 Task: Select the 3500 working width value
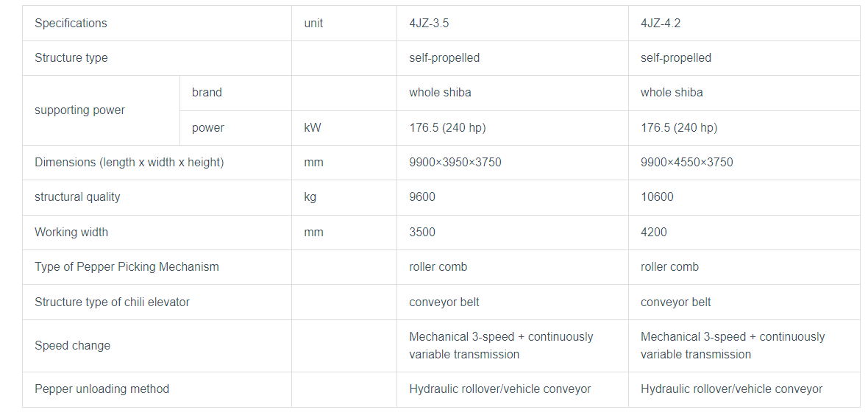pyautogui.click(x=422, y=233)
